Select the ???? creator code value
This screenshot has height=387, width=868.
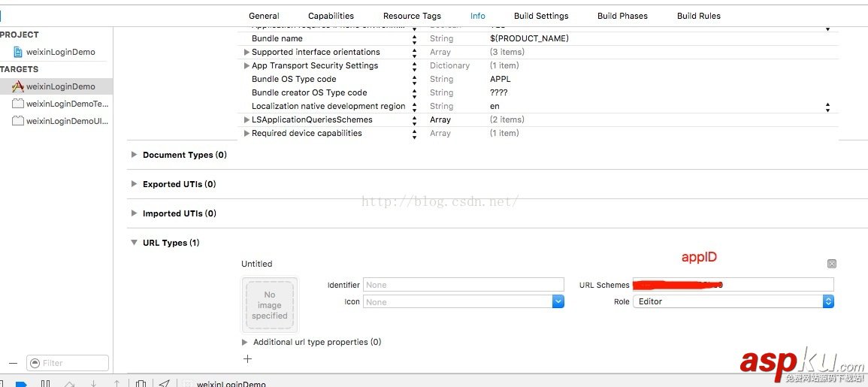499,93
